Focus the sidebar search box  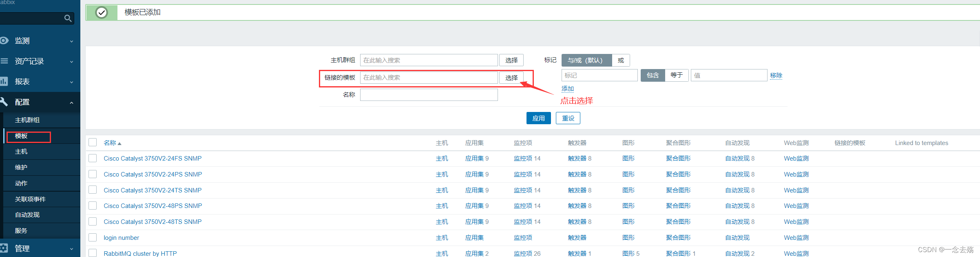(x=37, y=18)
